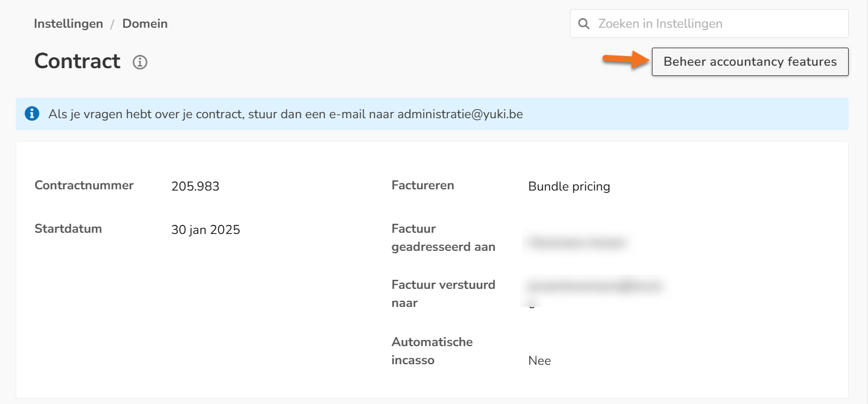The height and width of the screenshot is (404, 868).
Task: Click the orange arrow pointing at the button
Action: pos(624,60)
